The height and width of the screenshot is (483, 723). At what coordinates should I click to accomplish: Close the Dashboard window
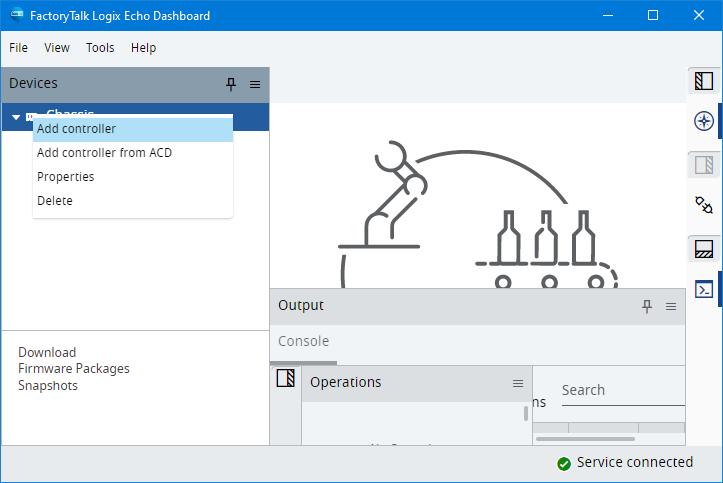(699, 16)
